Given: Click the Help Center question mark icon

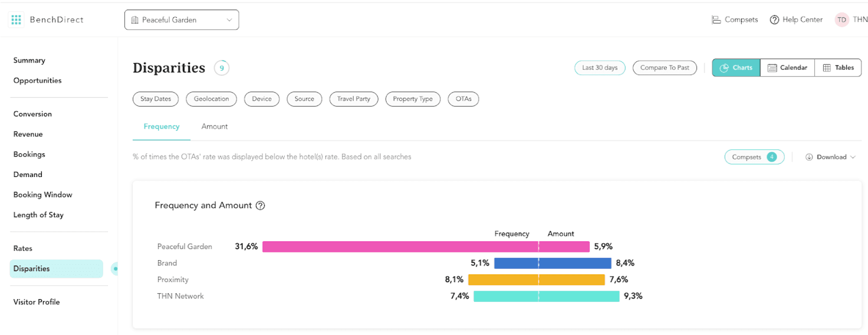Looking at the screenshot, I should [x=774, y=20].
